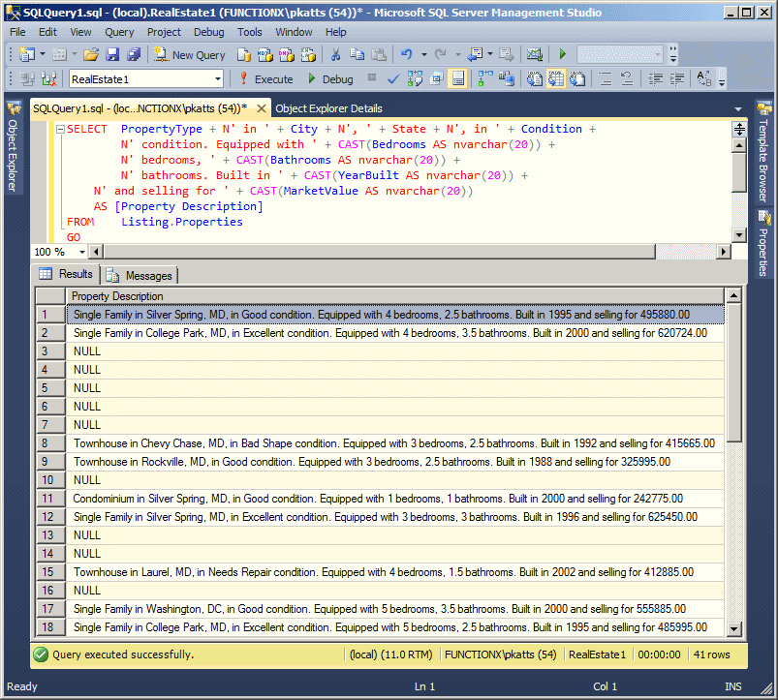778x700 pixels.
Task: Close the SQLQuery1.sql tab
Action: (x=262, y=108)
